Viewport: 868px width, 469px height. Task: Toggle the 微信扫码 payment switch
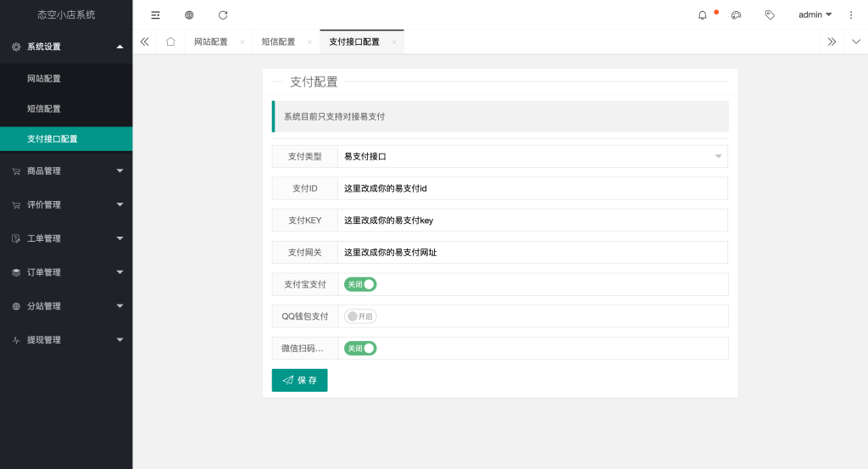(360, 349)
